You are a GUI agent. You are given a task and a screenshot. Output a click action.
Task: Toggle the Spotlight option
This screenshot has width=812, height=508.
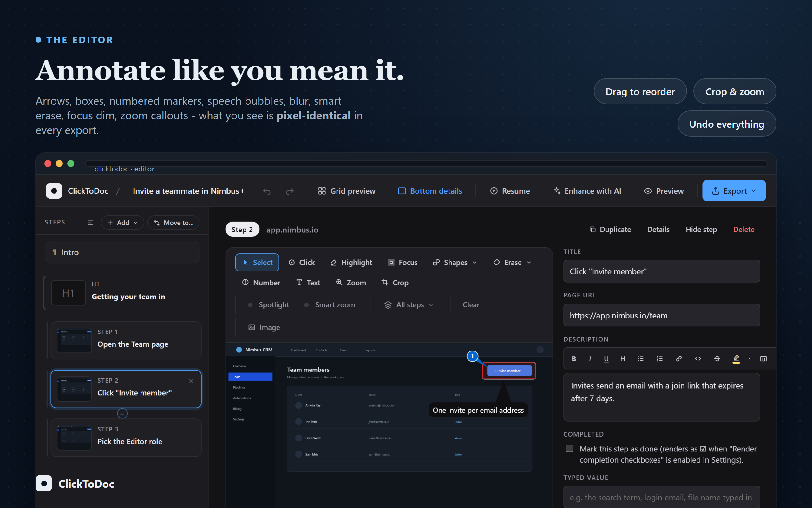(268, 305)
